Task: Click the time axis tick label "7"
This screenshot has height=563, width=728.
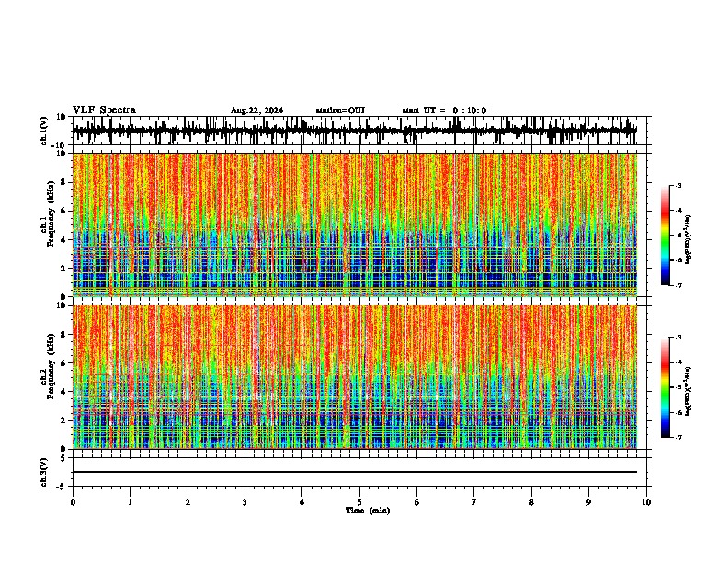Action: 474,502
